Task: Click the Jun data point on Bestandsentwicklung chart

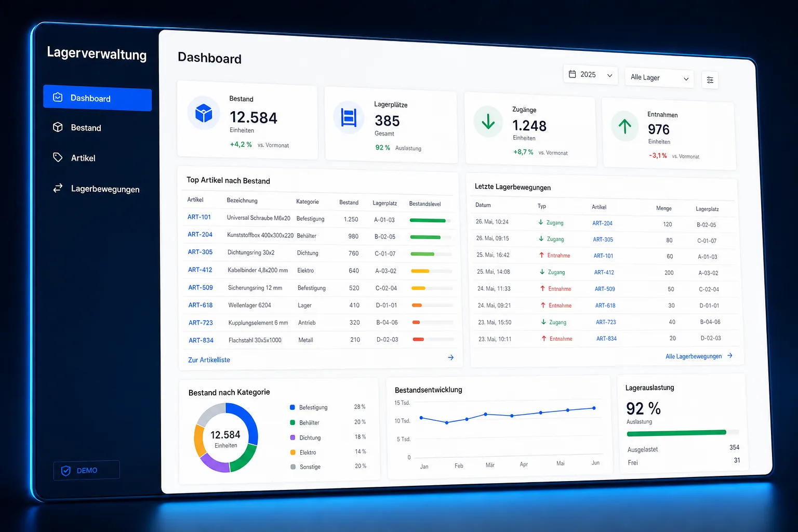Action: click(x=594, y=408)
